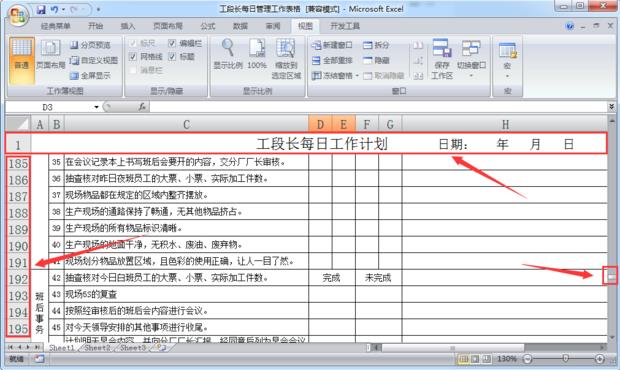620x370 pixels.
Task: Click 分页预览 page break preview
Action: pyautogui.click(x=91, y=45)
